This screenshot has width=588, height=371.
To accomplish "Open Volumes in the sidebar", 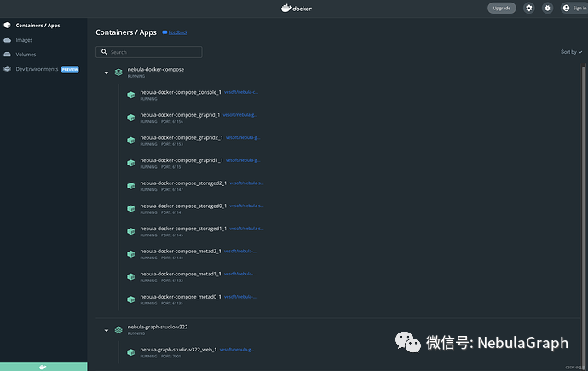I will click(x=26, y=55).
